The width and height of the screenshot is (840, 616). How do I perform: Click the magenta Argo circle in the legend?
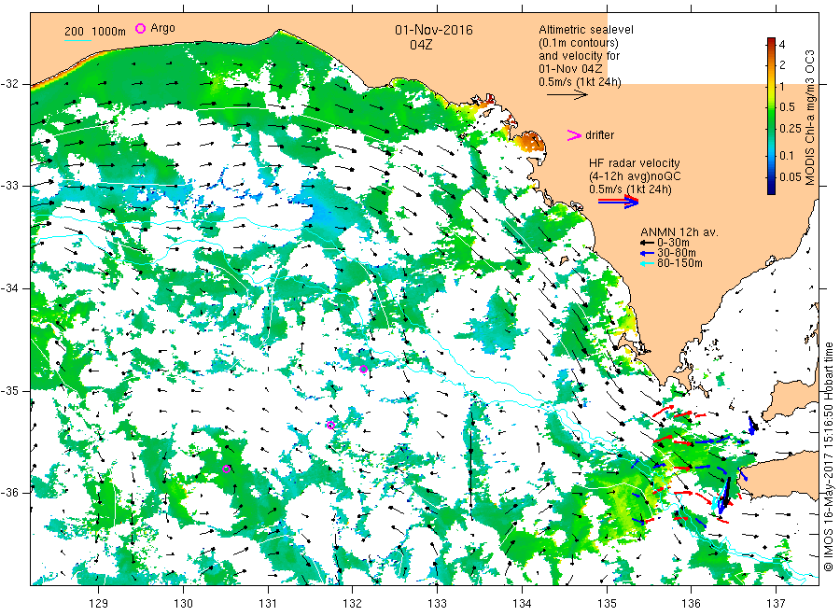[141, 29]
